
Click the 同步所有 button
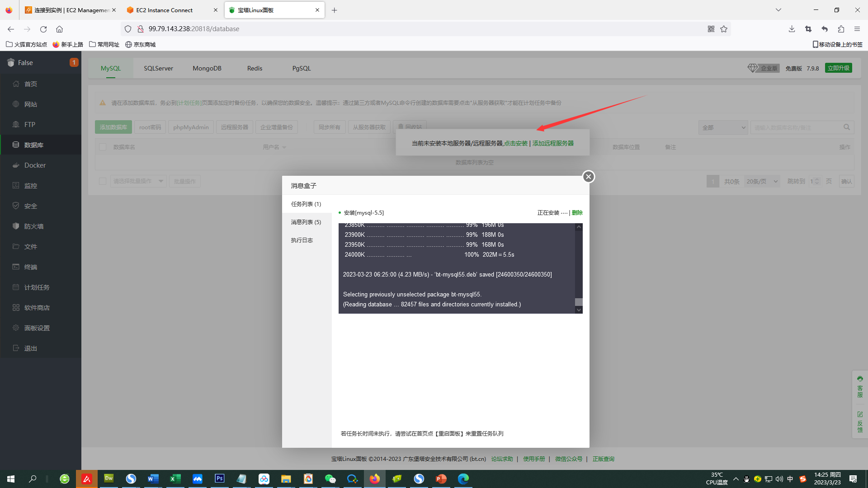click(x=330, y=127)
